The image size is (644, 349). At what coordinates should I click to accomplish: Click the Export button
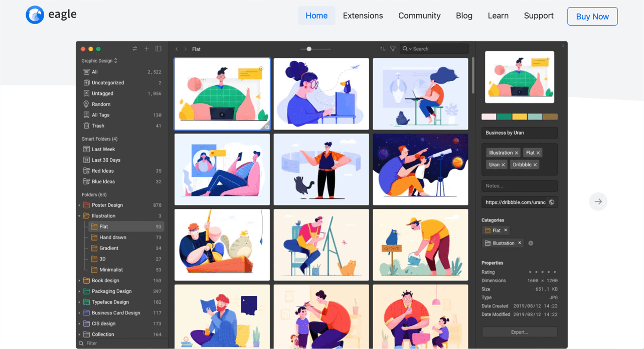pyautogui.click(x=519, y=332)
